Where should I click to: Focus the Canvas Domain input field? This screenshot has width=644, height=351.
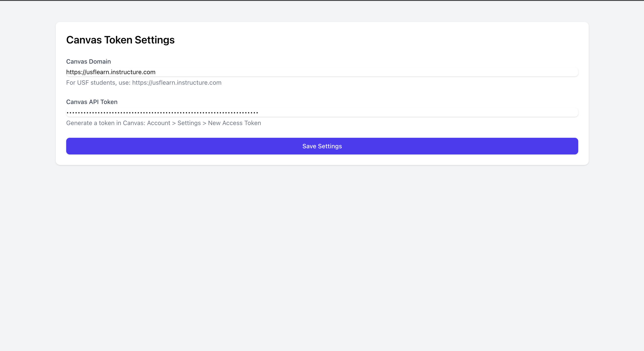(x=322, y=72)
